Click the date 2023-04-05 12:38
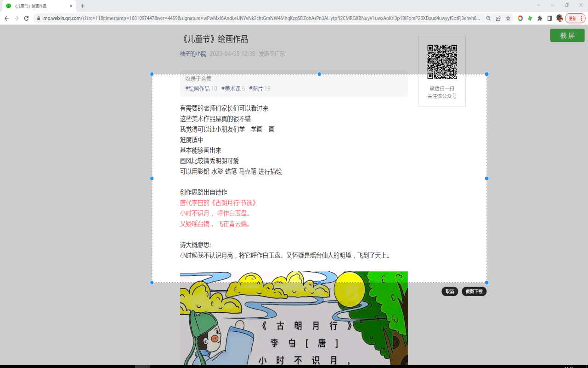 [232, 54]
